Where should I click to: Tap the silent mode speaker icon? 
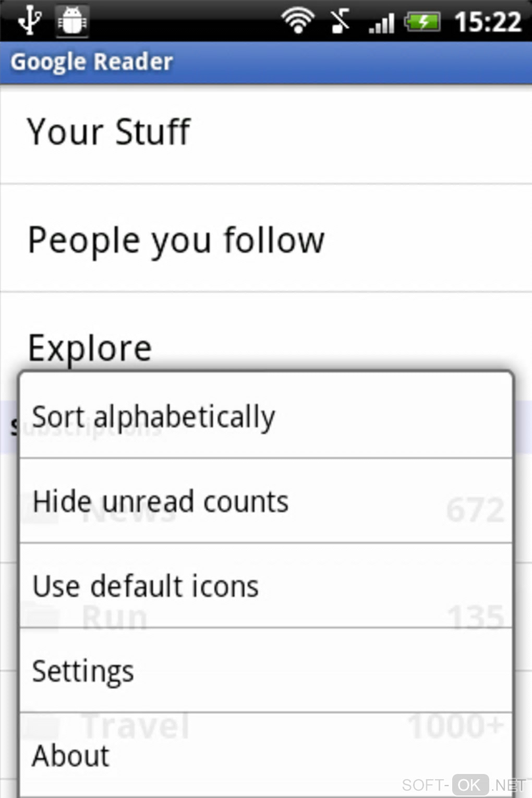[x=340, y=21]
